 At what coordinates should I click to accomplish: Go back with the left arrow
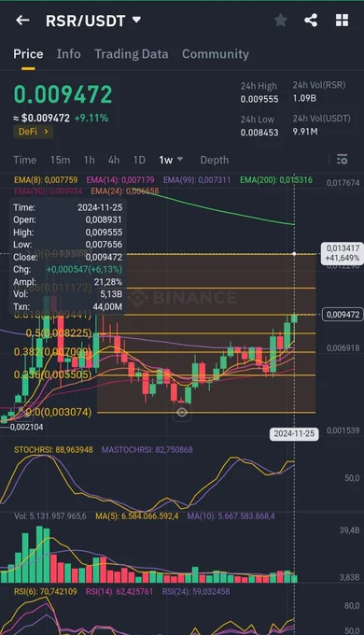[22, 21]
